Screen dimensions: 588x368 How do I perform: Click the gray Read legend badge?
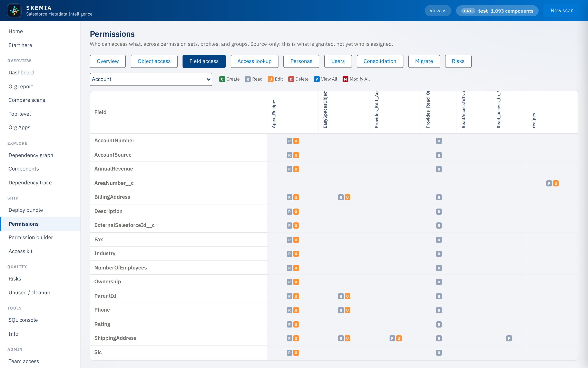pyautogui.click(x=248, y=79)
